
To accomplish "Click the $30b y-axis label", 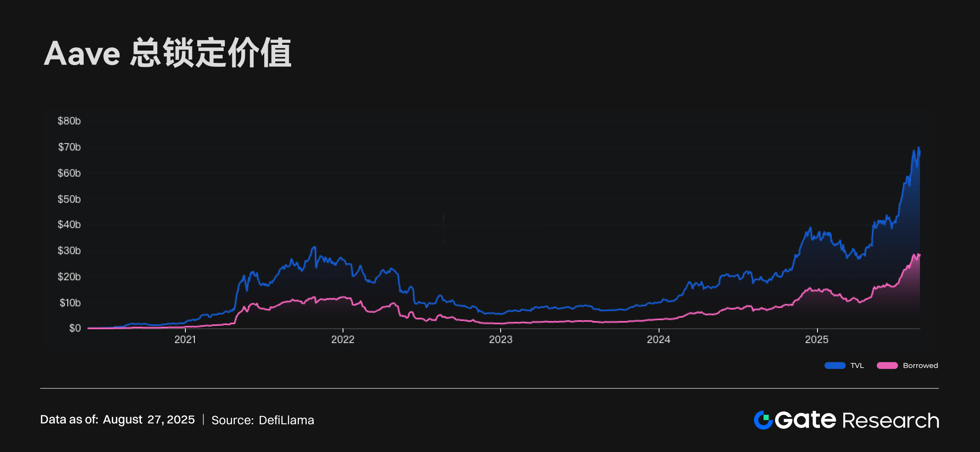I will (69, 251).
